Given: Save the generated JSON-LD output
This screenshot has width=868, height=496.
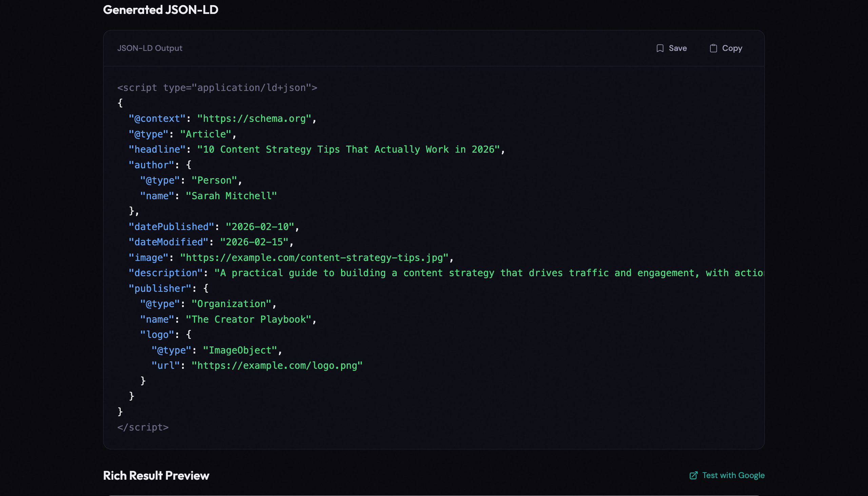Looking at the screenshot, I should tap(671, 48).
